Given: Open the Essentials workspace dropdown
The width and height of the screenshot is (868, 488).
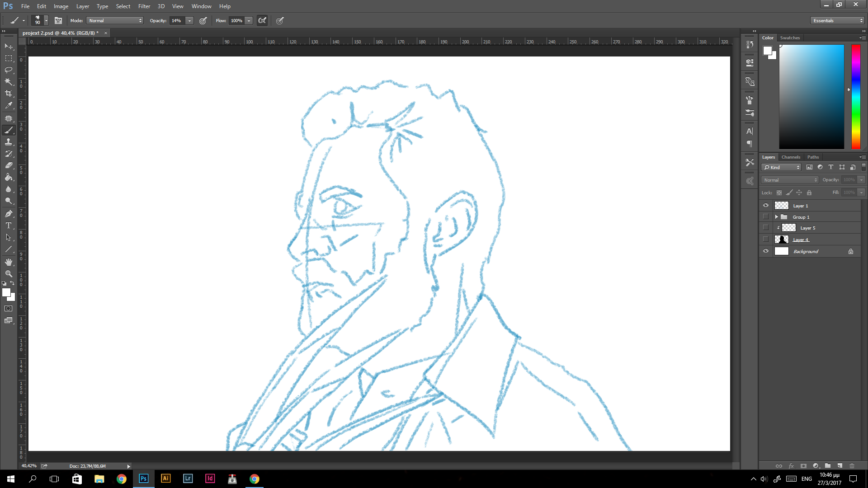Looking at the screenshot, I should pyautogui.click(x=837, y=20).
